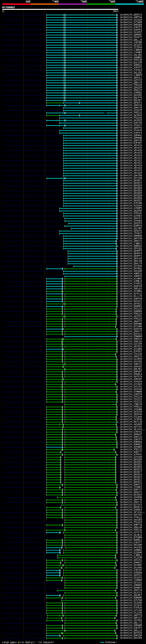Select hit label UniRef100_C5X8X7

131,233
